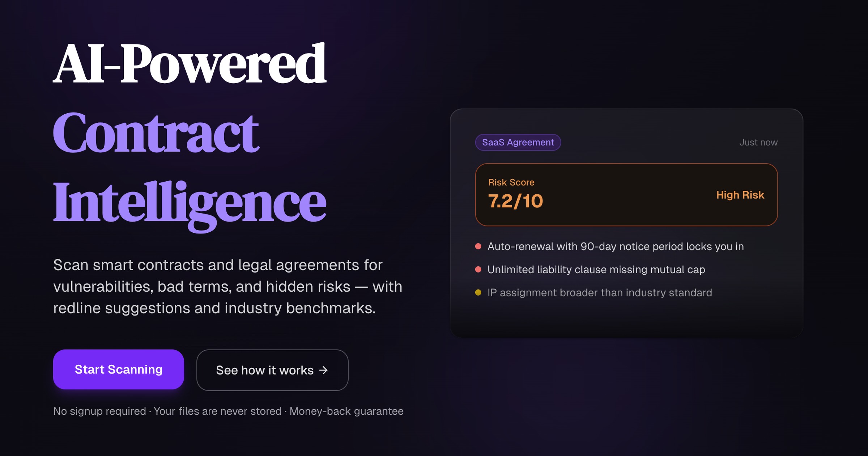The width and height of the screenshot is (868, 456).
Task: Click the Just now timestamp
Action: (x=758, y=142)
